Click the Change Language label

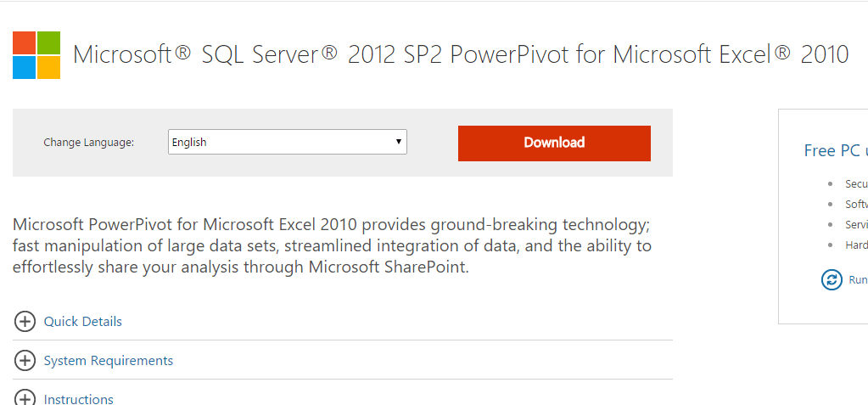point(88,143)
